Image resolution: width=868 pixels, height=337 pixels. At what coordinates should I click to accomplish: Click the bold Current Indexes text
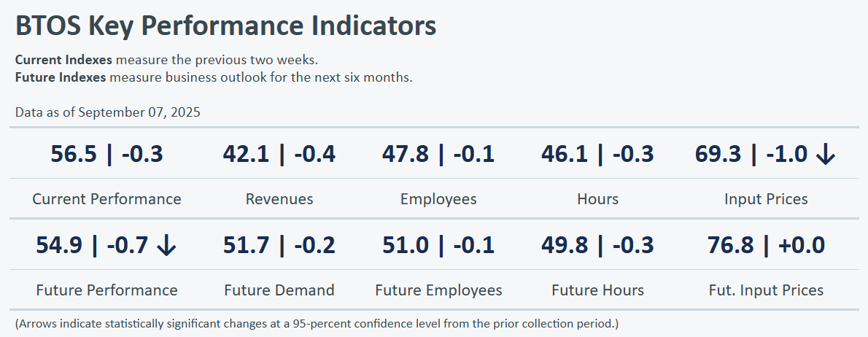tap(63, 60)
